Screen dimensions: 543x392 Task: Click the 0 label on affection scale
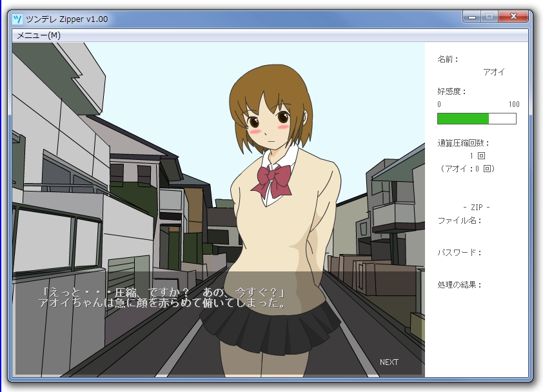(x=439, y=105)
